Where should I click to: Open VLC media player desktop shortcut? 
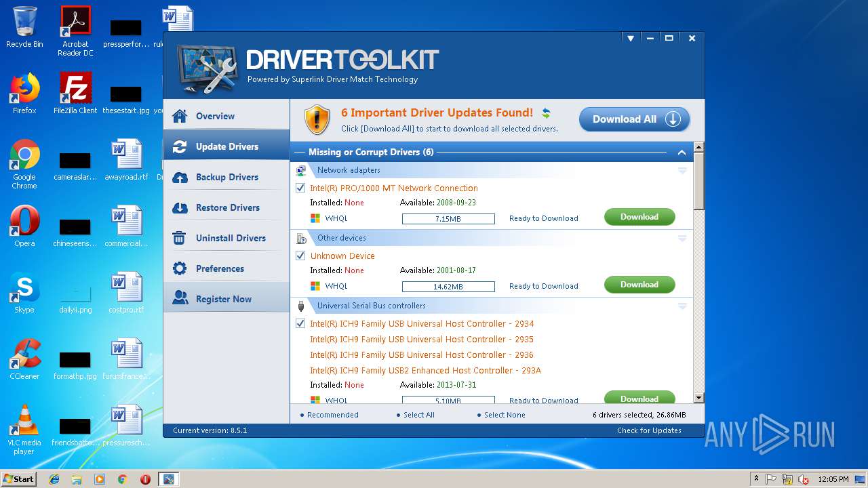[24, 430]
